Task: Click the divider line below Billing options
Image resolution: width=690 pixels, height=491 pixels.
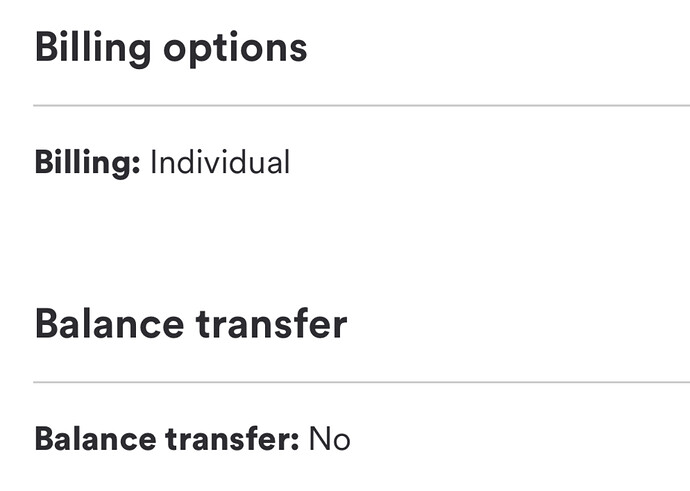Action: (x=361, y=106)
